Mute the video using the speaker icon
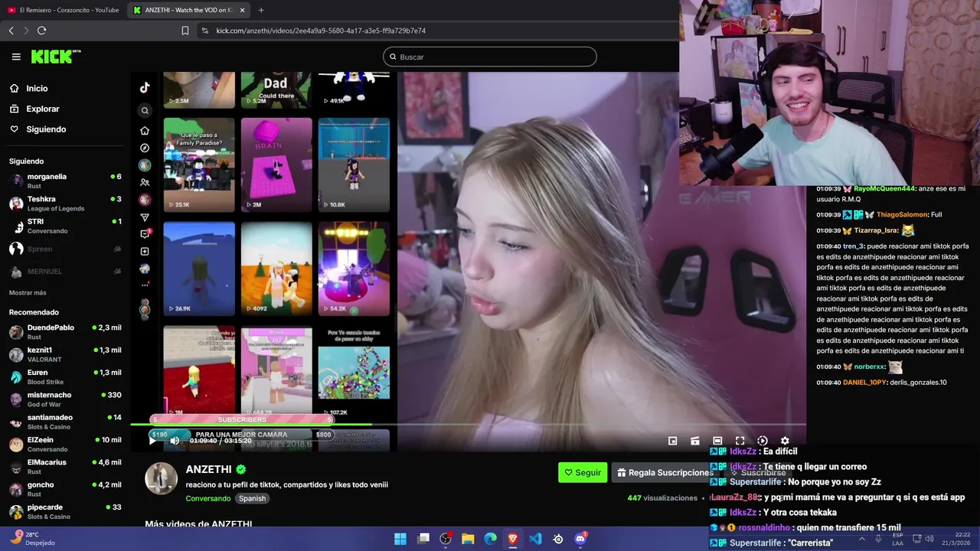980x551 pixels. [175, 440]
